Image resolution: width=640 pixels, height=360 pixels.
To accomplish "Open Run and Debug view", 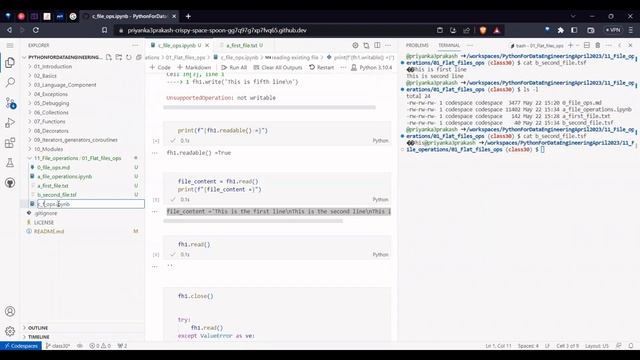I will [10, 122].
